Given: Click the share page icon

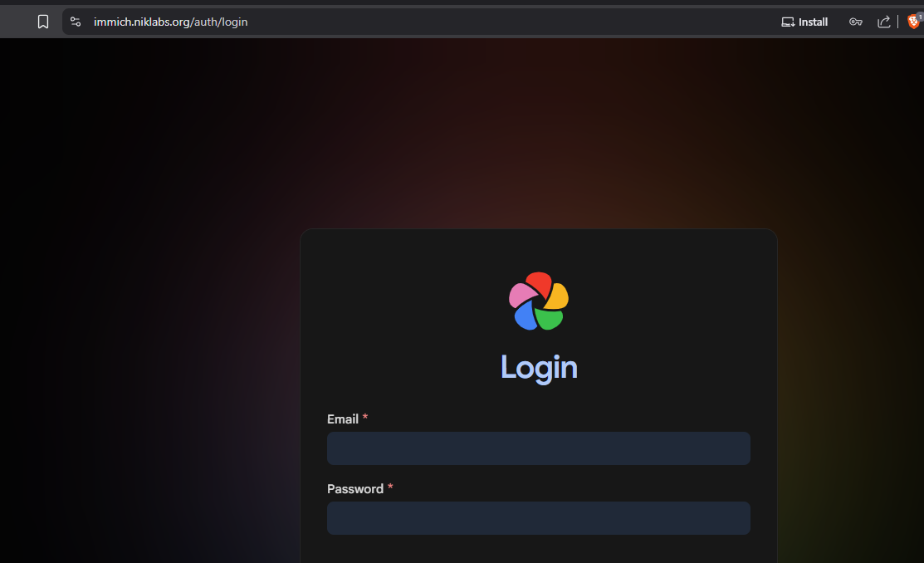Looking at the screenshot, I should tap(883, 22).
